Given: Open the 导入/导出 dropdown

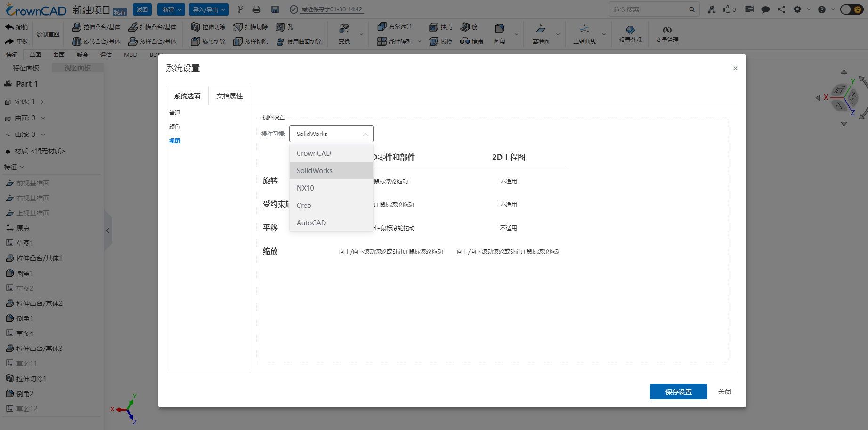Looking at the screenshot, I should 209,9.
